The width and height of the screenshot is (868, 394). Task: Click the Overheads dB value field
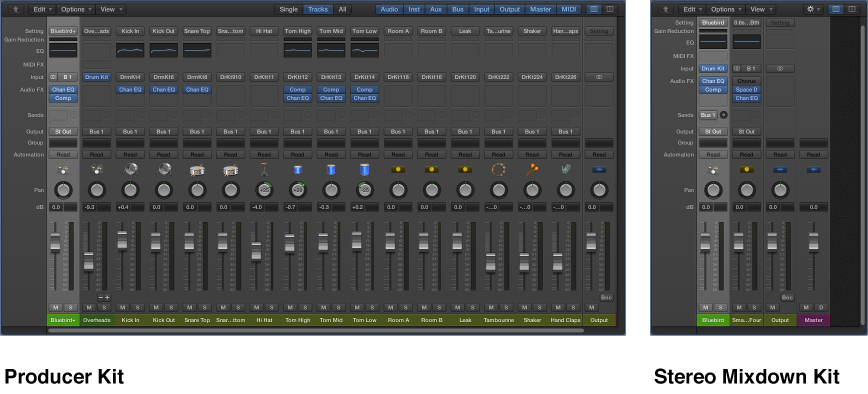tap(89, 207)
